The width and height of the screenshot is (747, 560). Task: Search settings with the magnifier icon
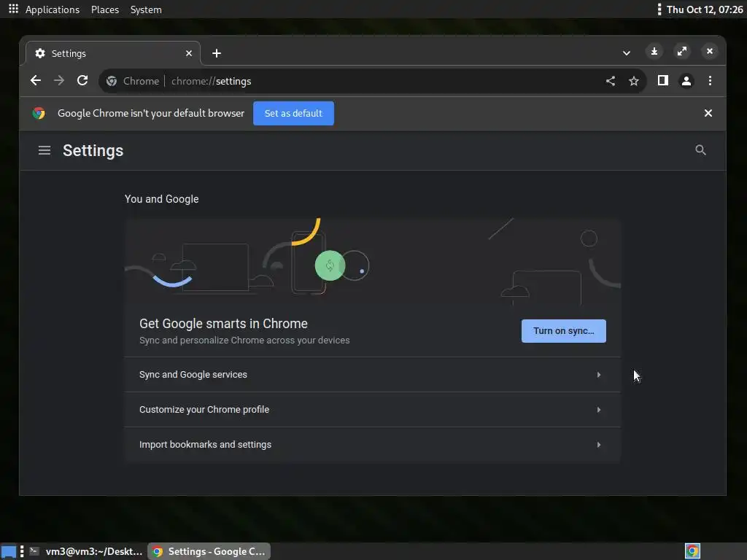click(700, 150)
